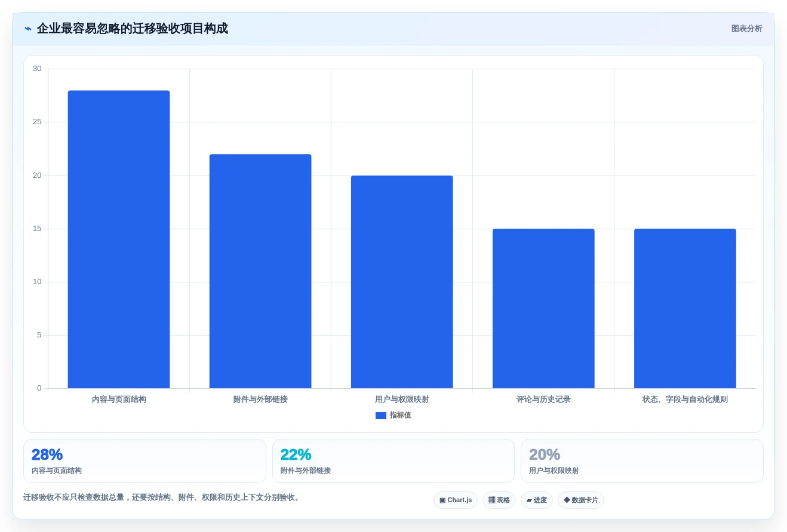Click the lightning icon beside the title
787x532 pixels.
tap(28, 29)
